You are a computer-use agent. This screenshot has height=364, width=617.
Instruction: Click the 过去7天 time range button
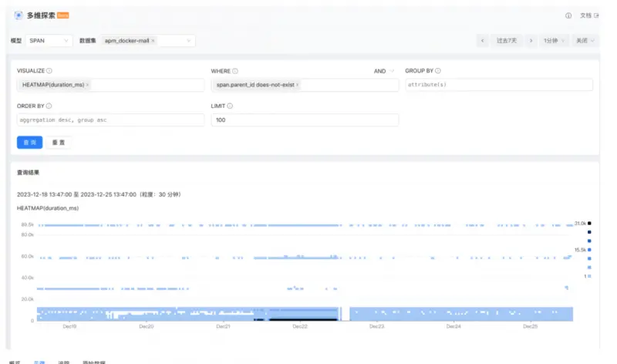(507, 41)
